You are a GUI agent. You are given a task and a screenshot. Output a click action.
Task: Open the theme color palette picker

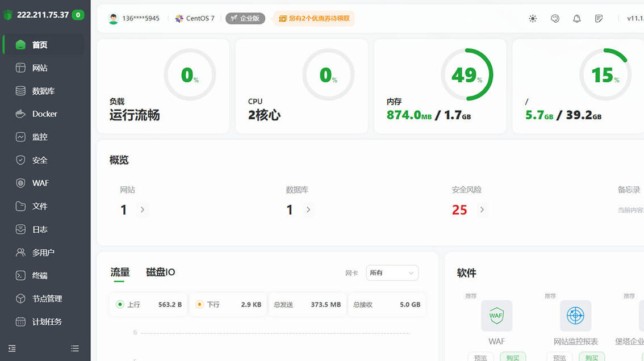(x=555, y=18)
